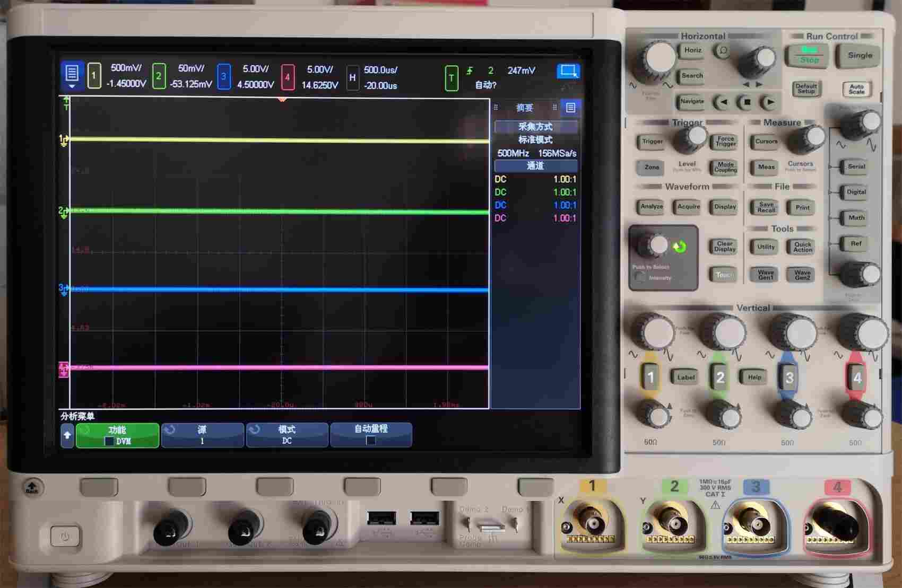Select the 通道 header in the sidebar
The image size is (902, 588).
click(535, 166)
